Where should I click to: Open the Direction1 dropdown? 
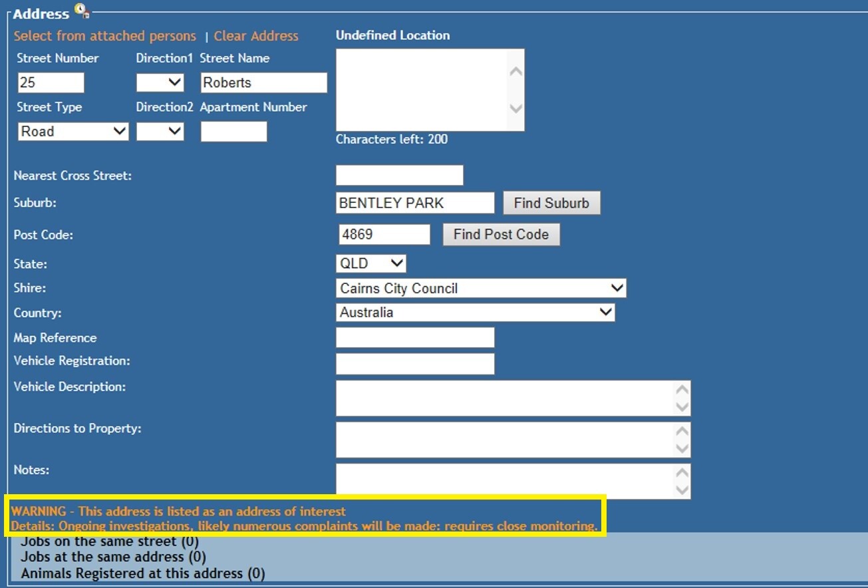[x=160, y=82]
